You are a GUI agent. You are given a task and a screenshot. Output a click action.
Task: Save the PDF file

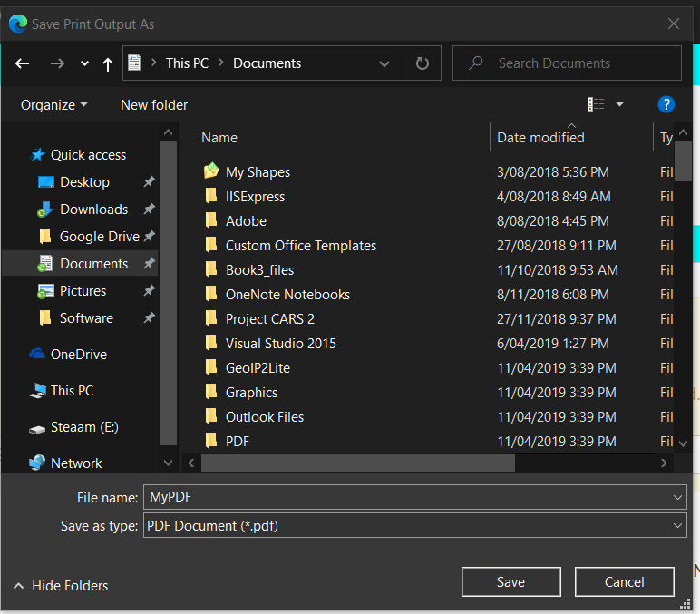(511, 582)
